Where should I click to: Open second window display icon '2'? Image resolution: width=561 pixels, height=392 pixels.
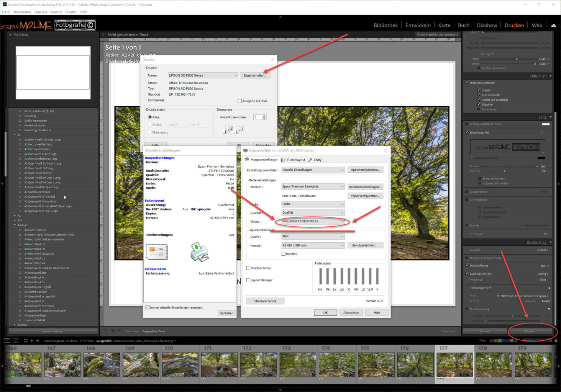[16, 340]
